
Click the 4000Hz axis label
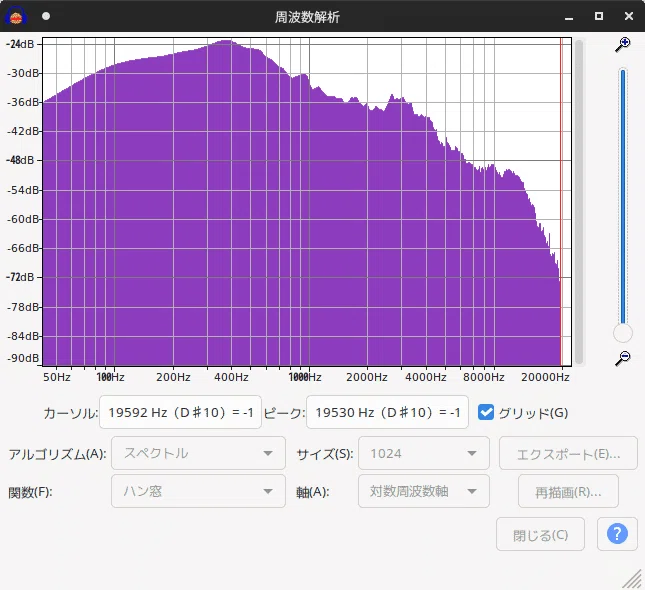click(425, 377)
